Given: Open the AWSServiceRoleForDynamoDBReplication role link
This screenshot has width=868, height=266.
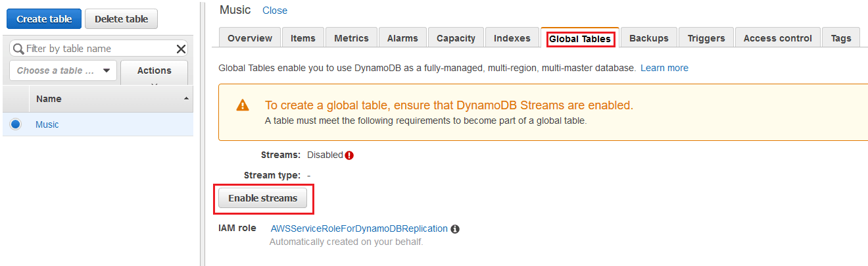Looking at the screenshot, I should (x=359, y=228).
